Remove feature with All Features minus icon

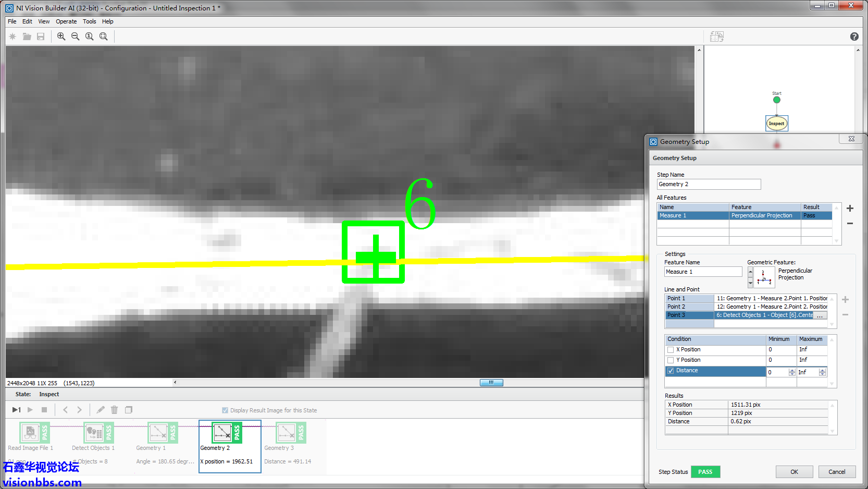click(850, 224)
